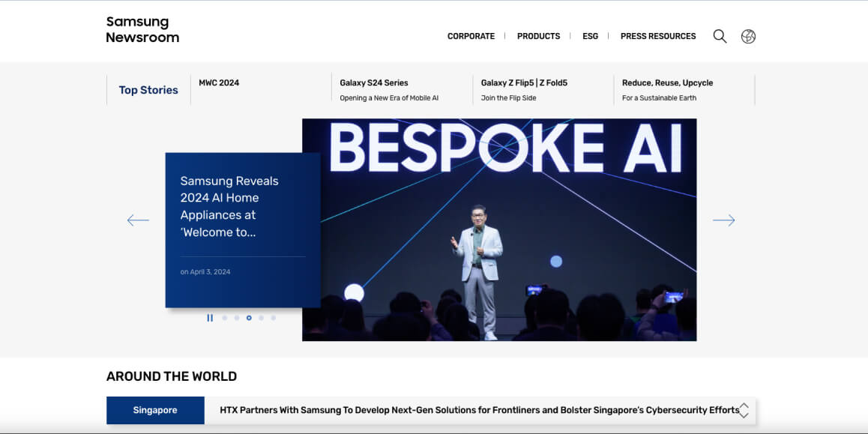Open the HTX Partners With Samsung headline
The height and width of the screenshot is (434, 868).
(x=480, y=410)
